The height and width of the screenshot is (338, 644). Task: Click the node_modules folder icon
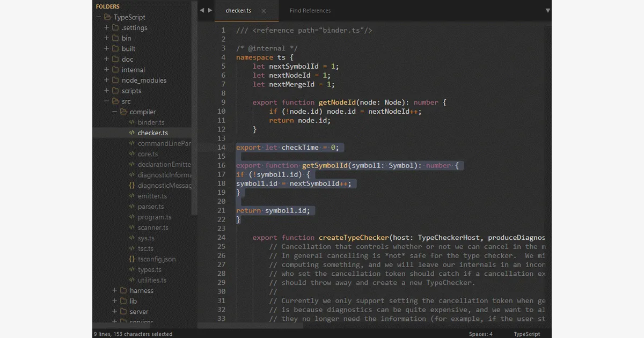tap(115, 80)
